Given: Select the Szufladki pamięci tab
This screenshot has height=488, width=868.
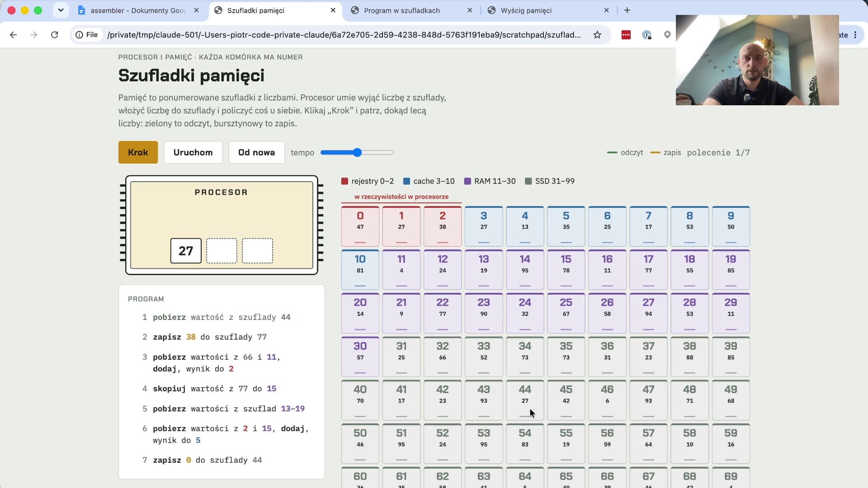Looking at the screenshot, I should click(x=271, y=10).
